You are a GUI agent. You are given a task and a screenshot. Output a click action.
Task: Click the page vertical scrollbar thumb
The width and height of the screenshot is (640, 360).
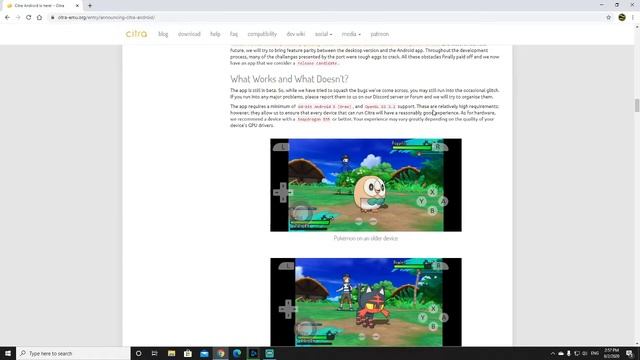[x=637, y=105]
